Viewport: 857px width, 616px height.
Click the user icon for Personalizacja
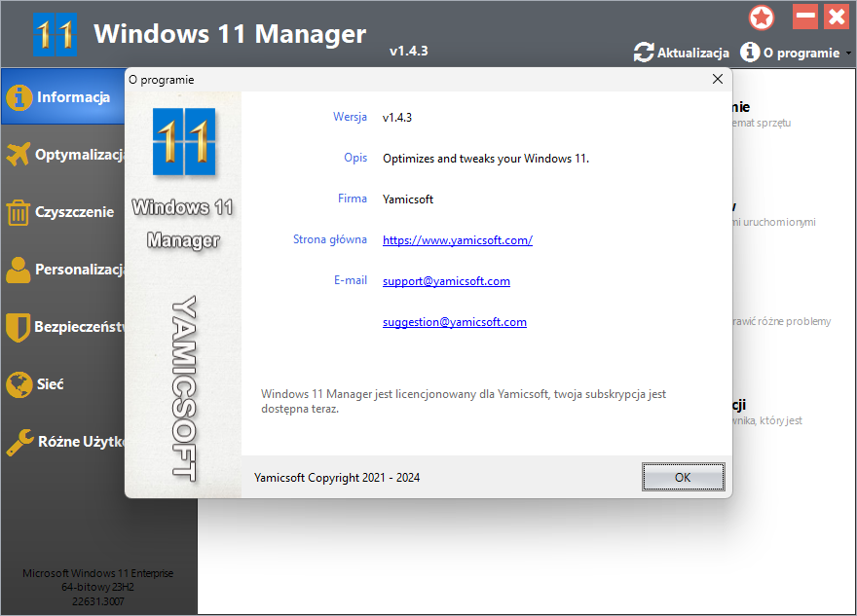click(19, 270)
